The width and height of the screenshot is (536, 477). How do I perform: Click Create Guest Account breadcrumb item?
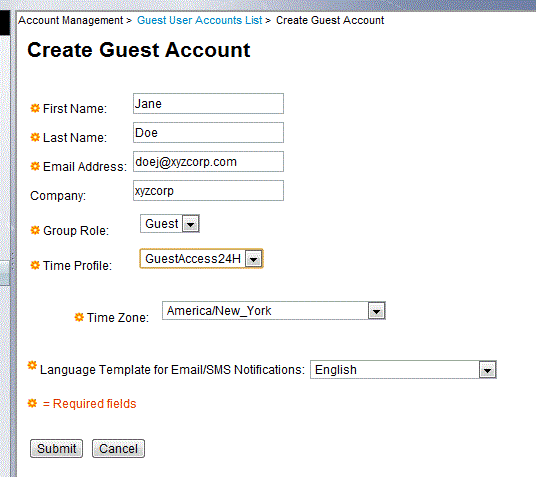coord(330,20)
